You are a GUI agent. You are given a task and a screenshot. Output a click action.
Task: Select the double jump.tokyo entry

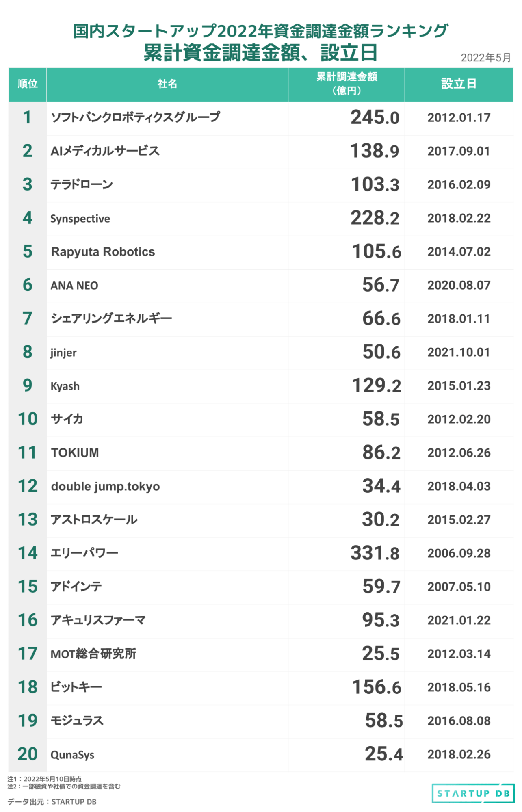(x=105, y=486)
